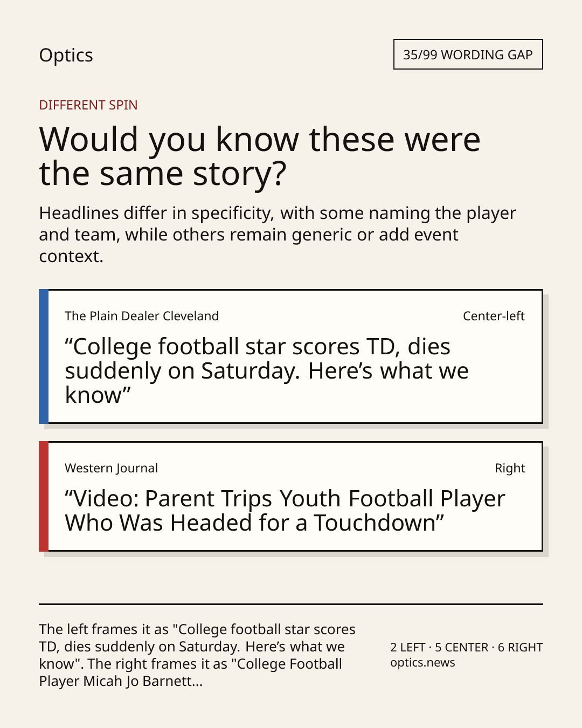Click the 2 Left 5 Center 6 Right count

point(466,647)
